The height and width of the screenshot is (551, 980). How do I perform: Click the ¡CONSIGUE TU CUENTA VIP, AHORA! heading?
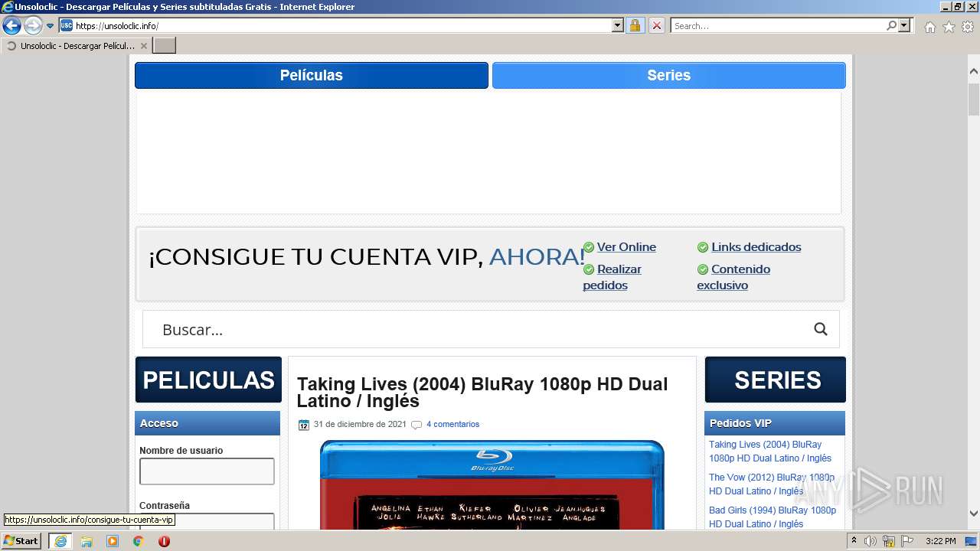click(x=366, y=257)
